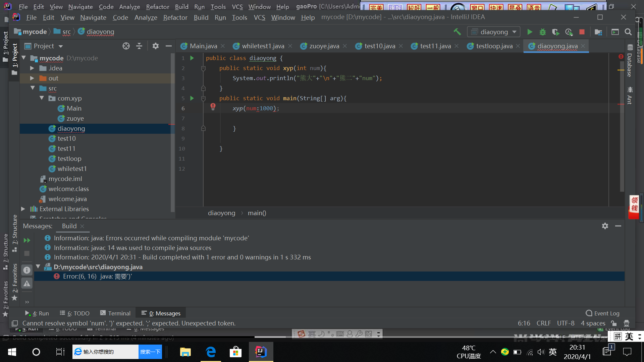Collapse all in Project panel
Image resolution: width=644 pixels, height=362 pixels.
[139, 46]
